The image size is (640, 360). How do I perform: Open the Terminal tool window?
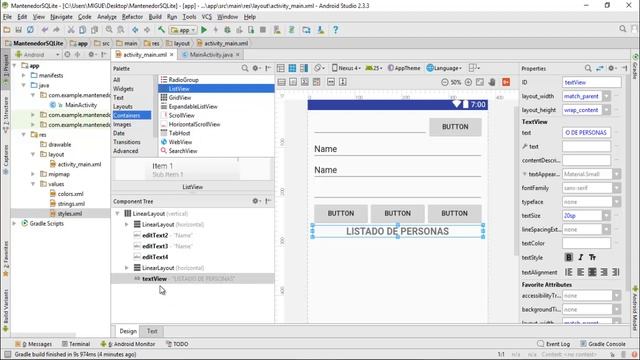tap(76, 344)
